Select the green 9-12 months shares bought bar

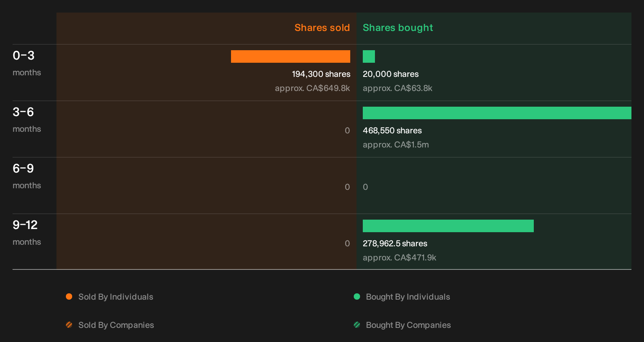point(448,226)
